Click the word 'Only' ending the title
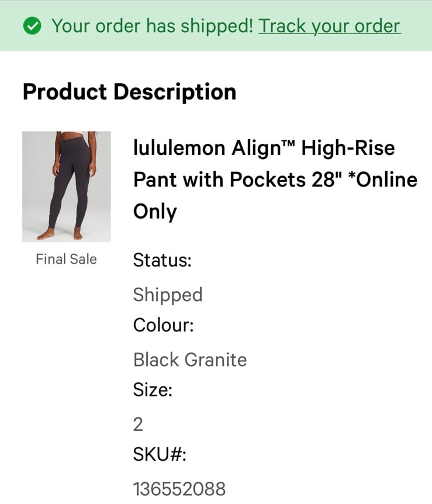Viewport: 432px width, 504px height. coord(155,211)
